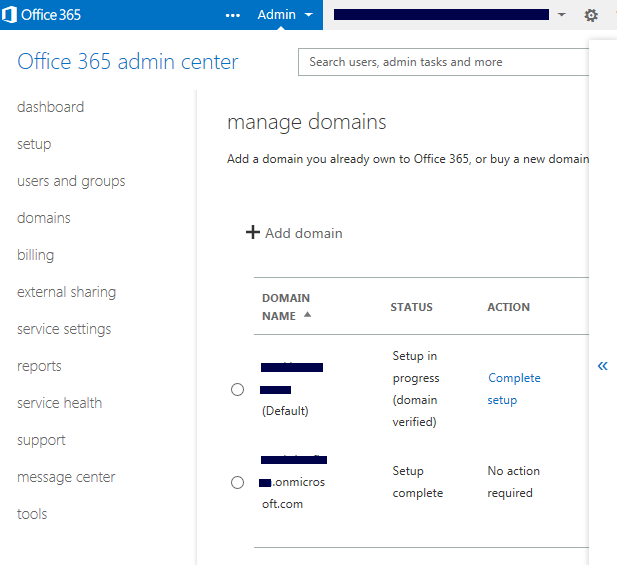Image resolution: width=617 pixels, height=565 pixels.
Task: Sort by Domain Name arrow
Action: (x=307, y=314)
